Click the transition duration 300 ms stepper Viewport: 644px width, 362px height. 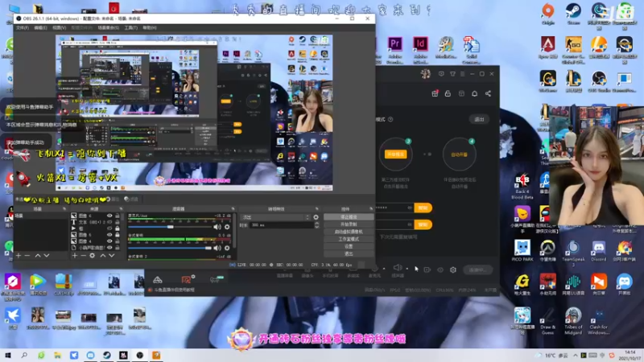[x=316, y=225]
